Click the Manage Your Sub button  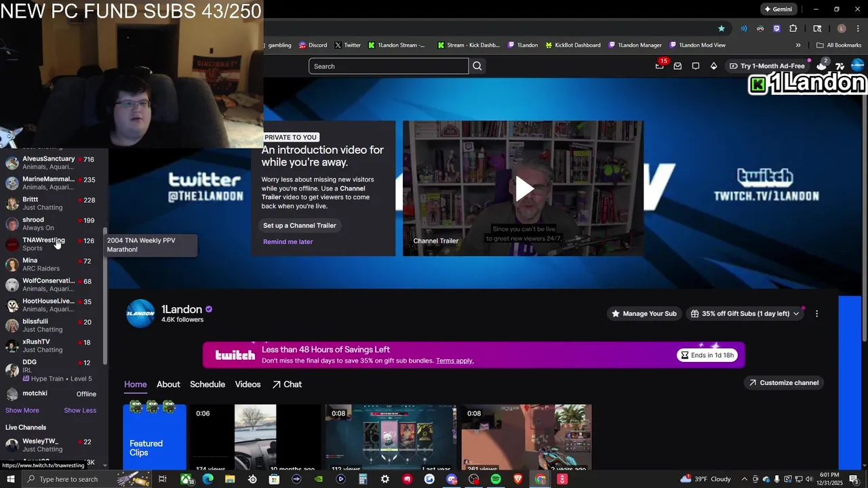point(644,314)
